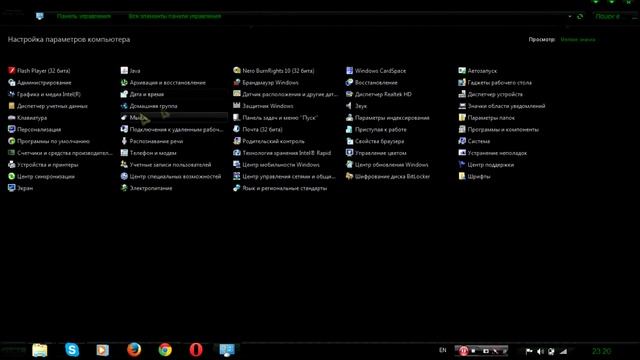
Task: Open the Opera browser from taskbar
Action: (196, 350)
